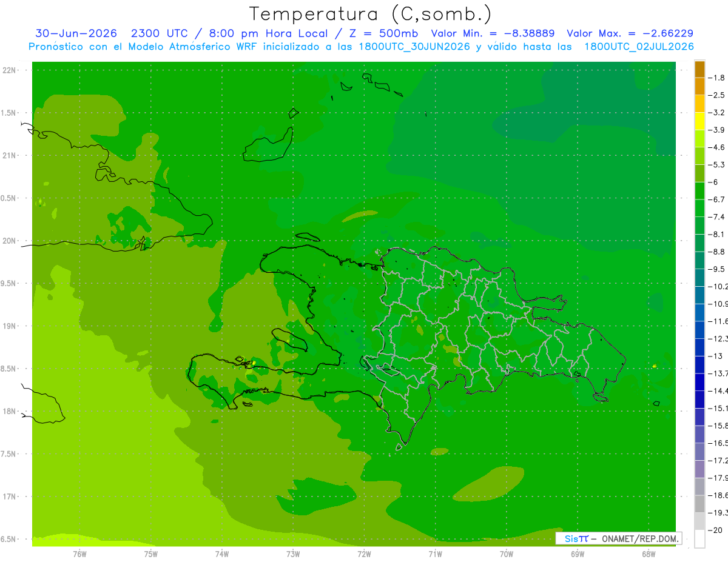The height and width of the screenshot is (562, 728).
Task: Click the 'SisPI - ONAMET/REP.DOM.' credit box
Action: click(619, 538)
